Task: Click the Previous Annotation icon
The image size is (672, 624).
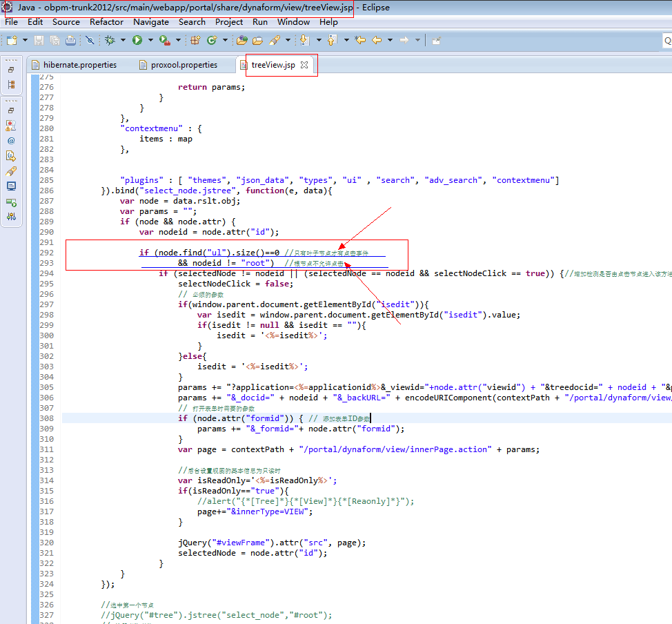Action: pos(332,40)
